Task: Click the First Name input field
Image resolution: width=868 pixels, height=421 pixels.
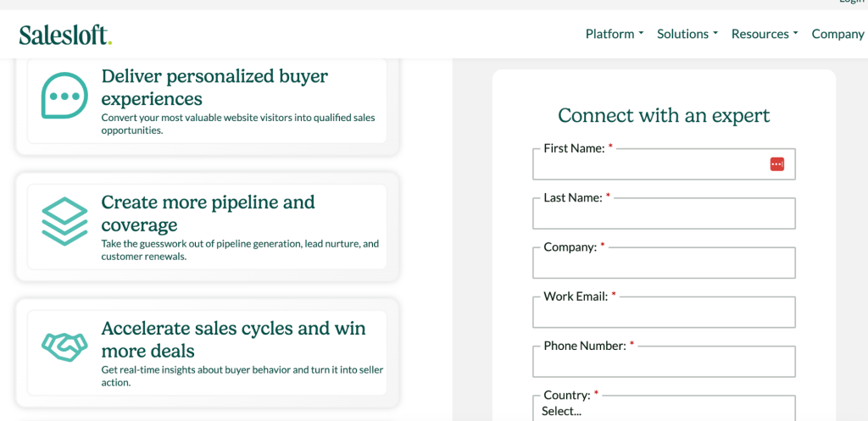Action: pyautogui.click(x=664, y=163)
